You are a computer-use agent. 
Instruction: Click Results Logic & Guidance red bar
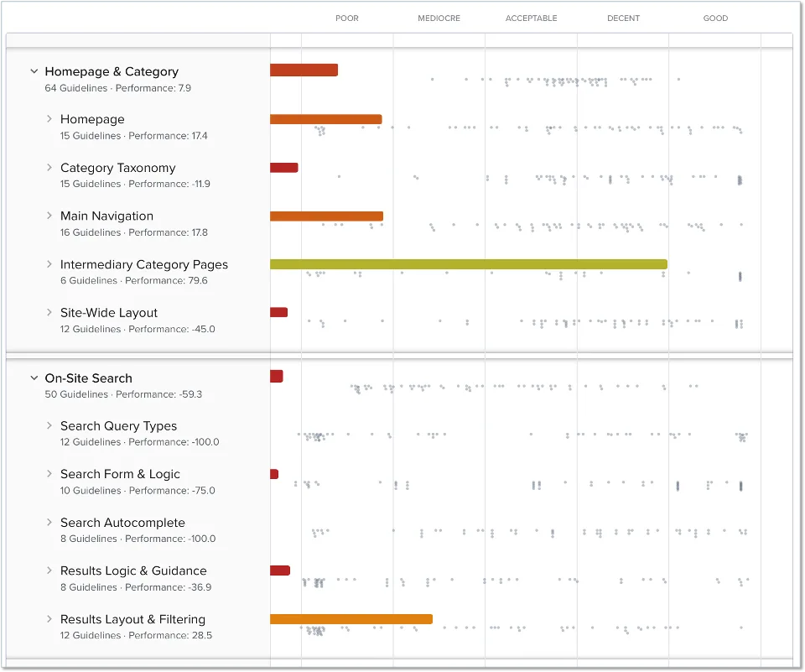pos(280,570)
